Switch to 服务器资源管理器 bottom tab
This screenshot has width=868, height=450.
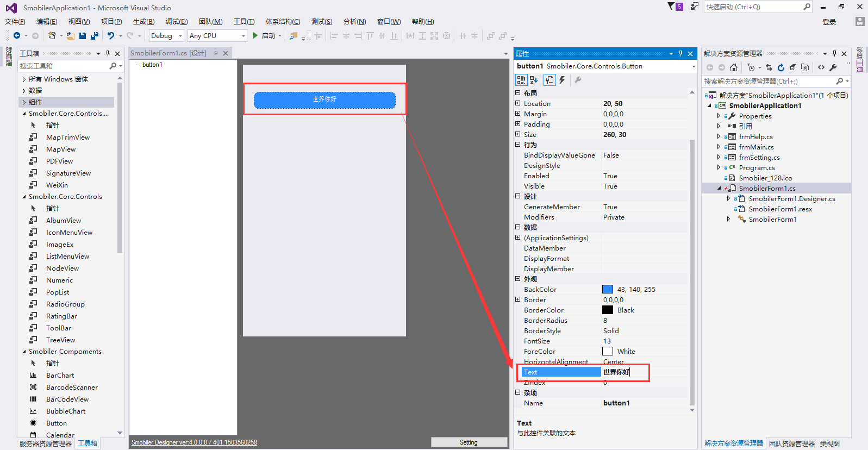tap(46, 443)
